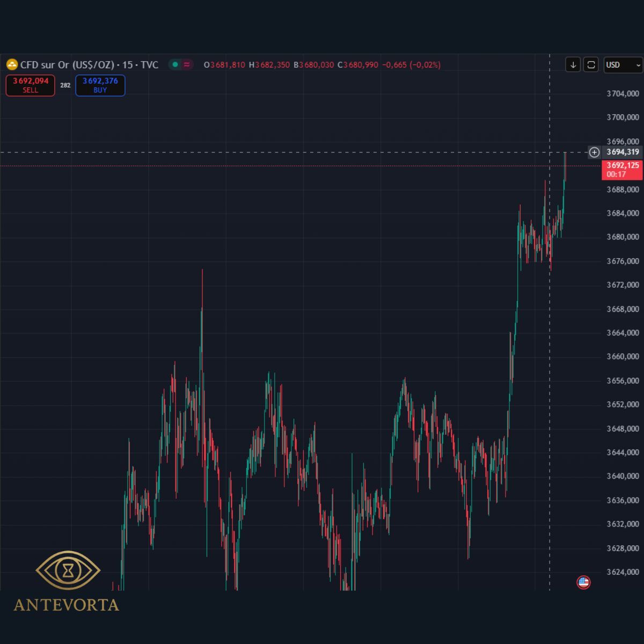Click the 3700,000 price axis label
The image size is (644, 644).
pos(623,118)
